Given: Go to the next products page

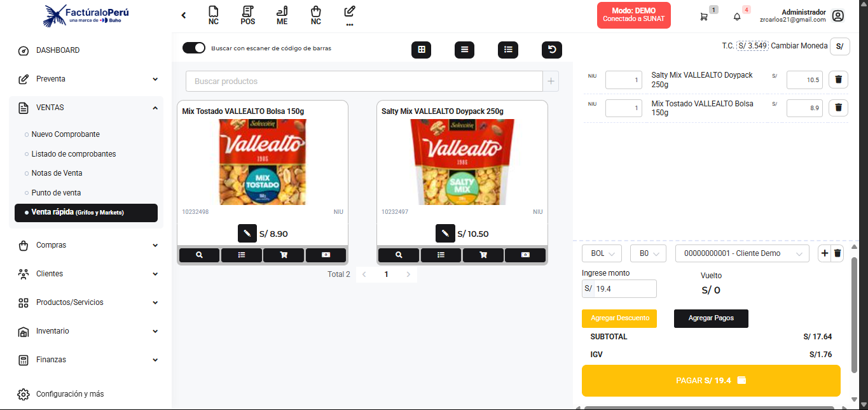Looking at the screenshot, I should coord(408,274).
